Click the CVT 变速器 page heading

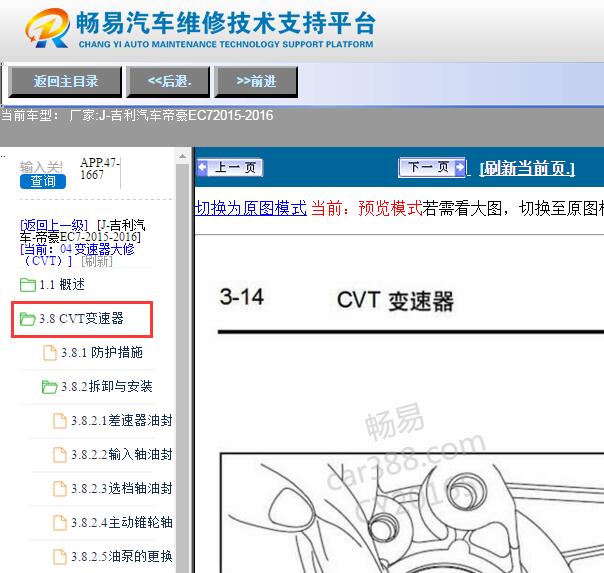coord(395,300)
